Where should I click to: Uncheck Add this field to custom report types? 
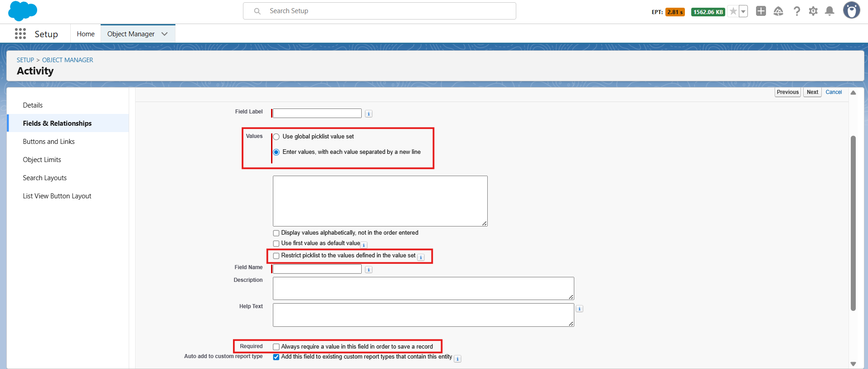[276, 357]
